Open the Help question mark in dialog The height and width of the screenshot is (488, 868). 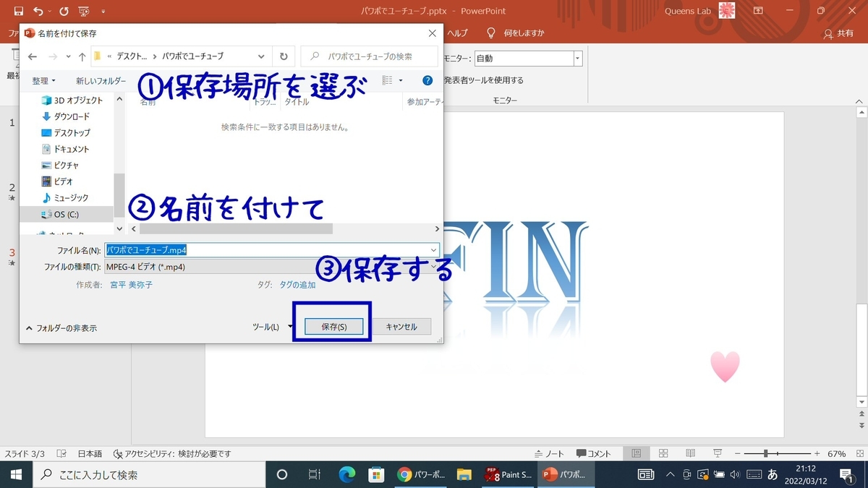click(x=427, y=80)
